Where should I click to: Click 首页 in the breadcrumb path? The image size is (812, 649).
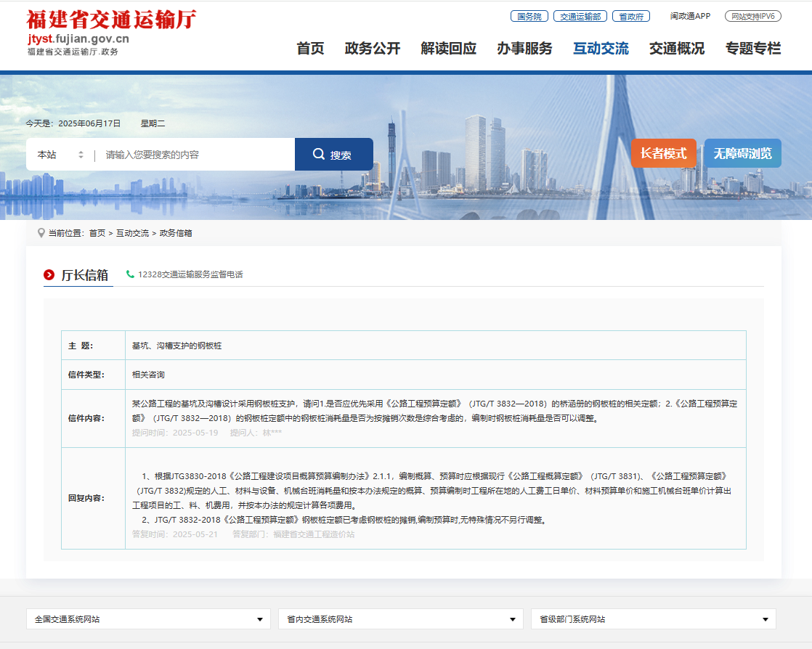point(97,233)
